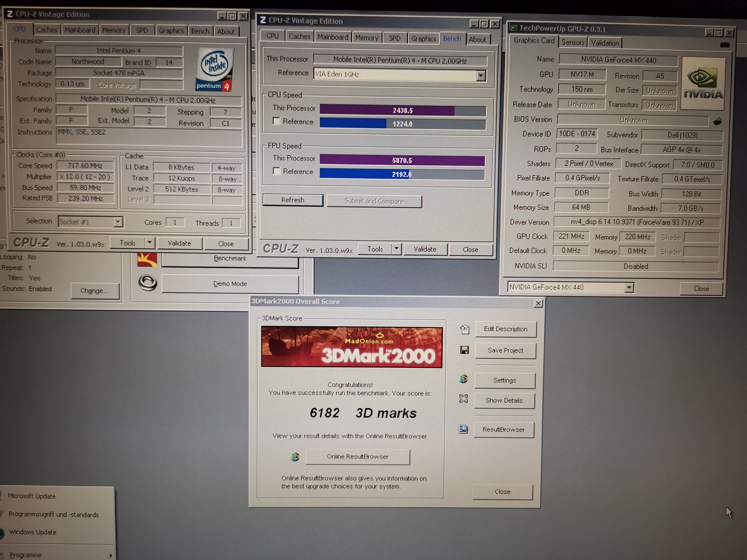This screenshot has width=747, height=560.
Task: Click the Edit Description notepad icon
Action: point(465,329)
